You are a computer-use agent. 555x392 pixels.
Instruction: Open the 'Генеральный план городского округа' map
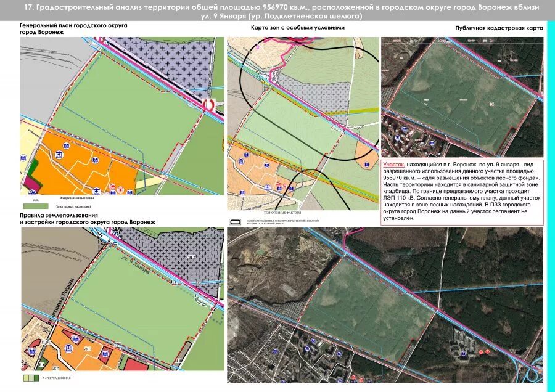click(x=122, y=116)
